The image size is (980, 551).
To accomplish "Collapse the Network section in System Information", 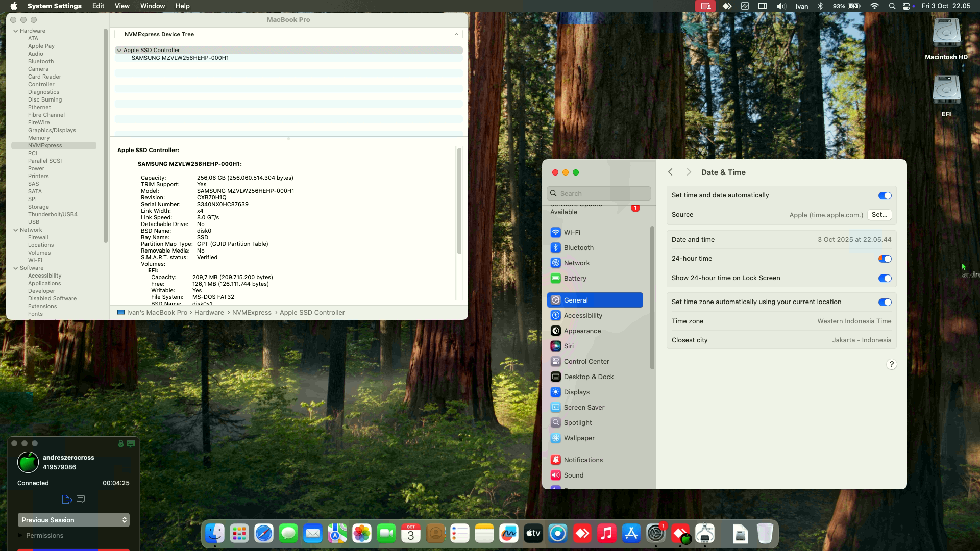I will (x=16, y=230).
